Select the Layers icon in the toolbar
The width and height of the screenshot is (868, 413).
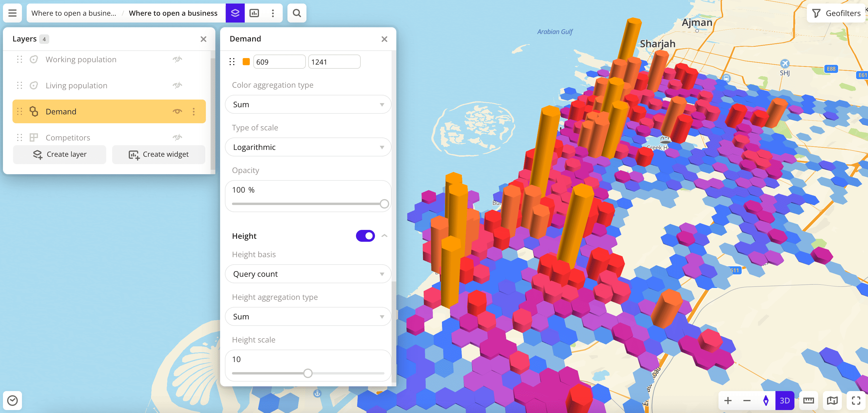click(235, 13)
